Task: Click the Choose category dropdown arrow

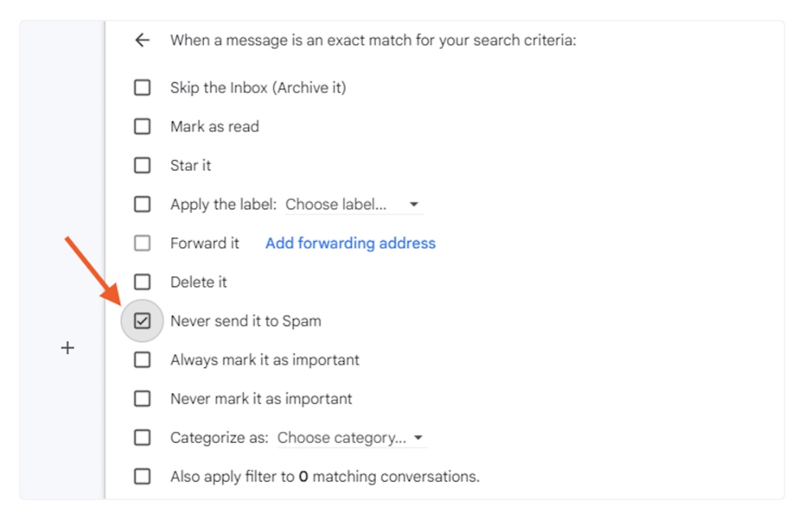Action: click(419, 438)
